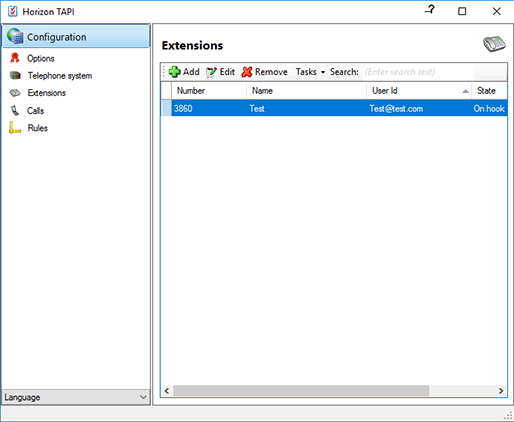Click the toolbar grip handle before Add
Viewport: 514px width, 422px height.
coord(164,72)
